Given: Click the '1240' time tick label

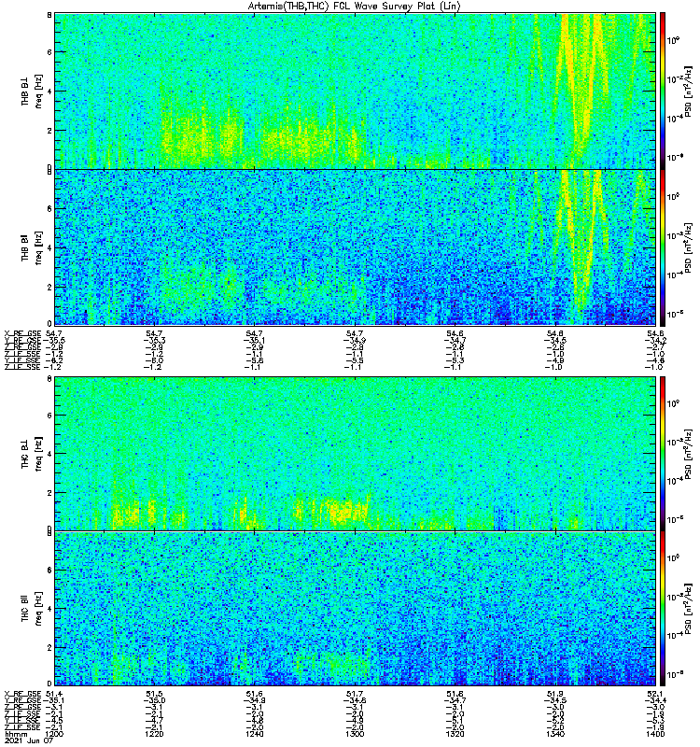Looking at the screenshot, I should 254,734.
